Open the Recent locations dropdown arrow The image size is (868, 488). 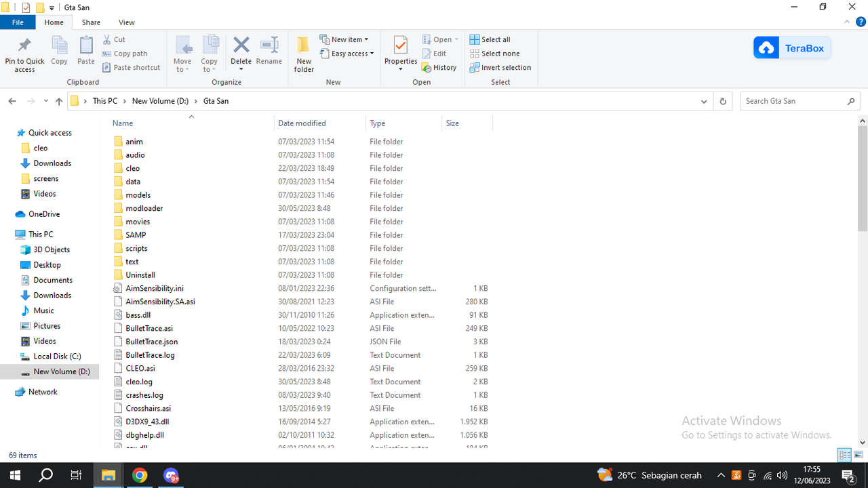pyautogui.click(x=46, y=101)
